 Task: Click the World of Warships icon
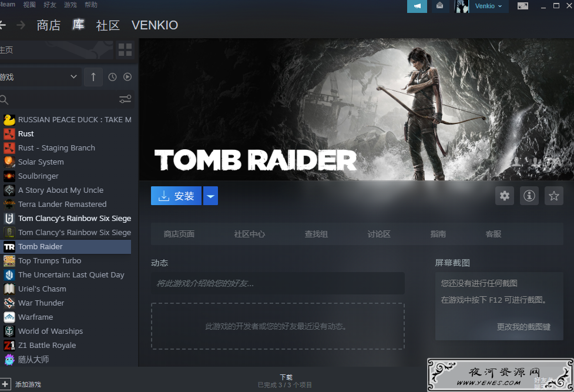9,331
